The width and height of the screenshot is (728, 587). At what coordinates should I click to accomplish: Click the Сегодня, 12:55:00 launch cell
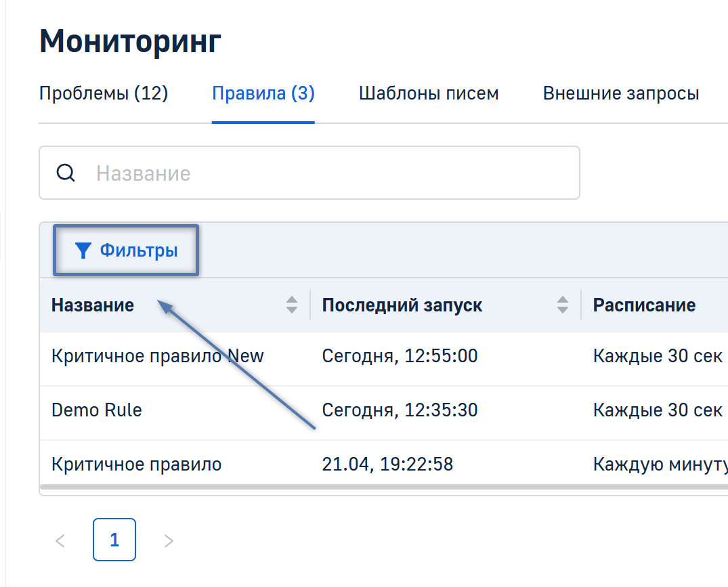pyautogui.click(x=400, y=356)
